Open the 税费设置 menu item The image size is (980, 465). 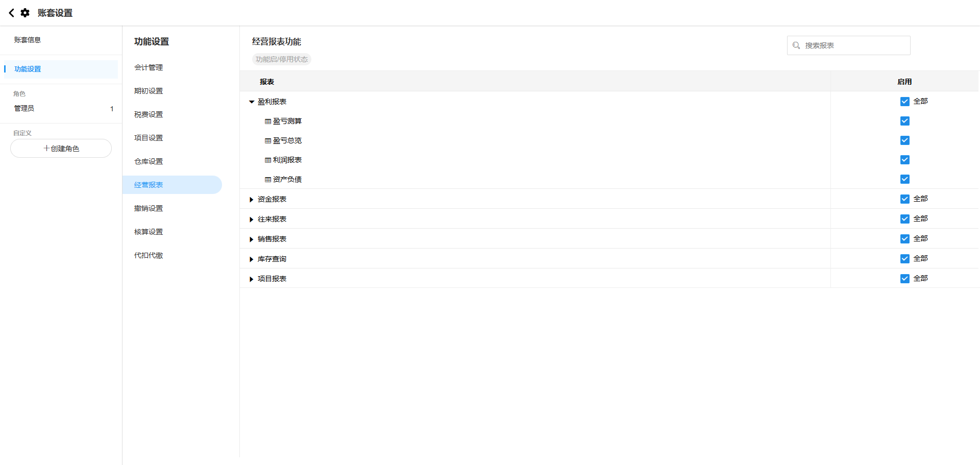point(149,114)
